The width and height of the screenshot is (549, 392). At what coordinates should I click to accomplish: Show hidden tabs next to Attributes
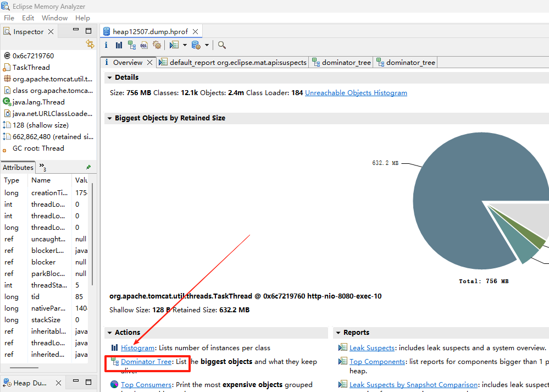point(42,167)
